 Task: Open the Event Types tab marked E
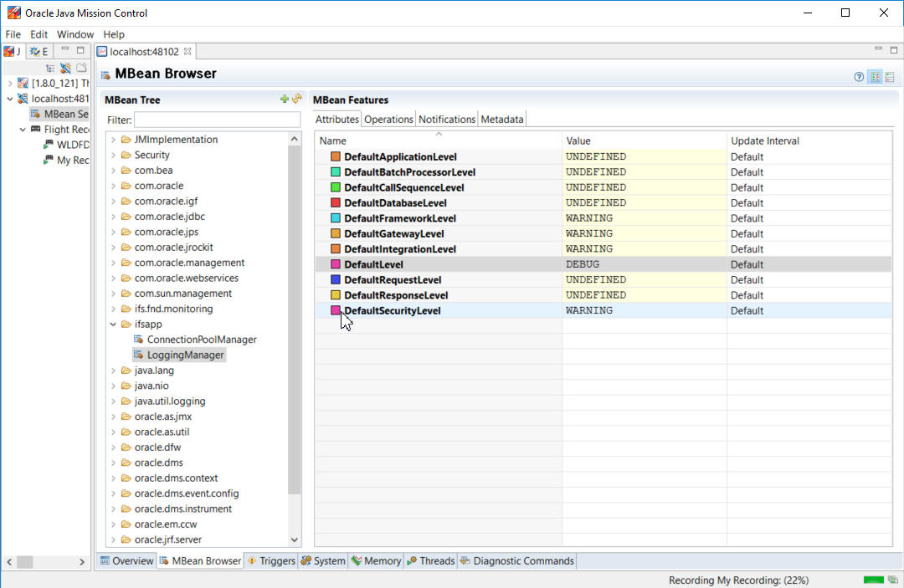tap(39, 51)
